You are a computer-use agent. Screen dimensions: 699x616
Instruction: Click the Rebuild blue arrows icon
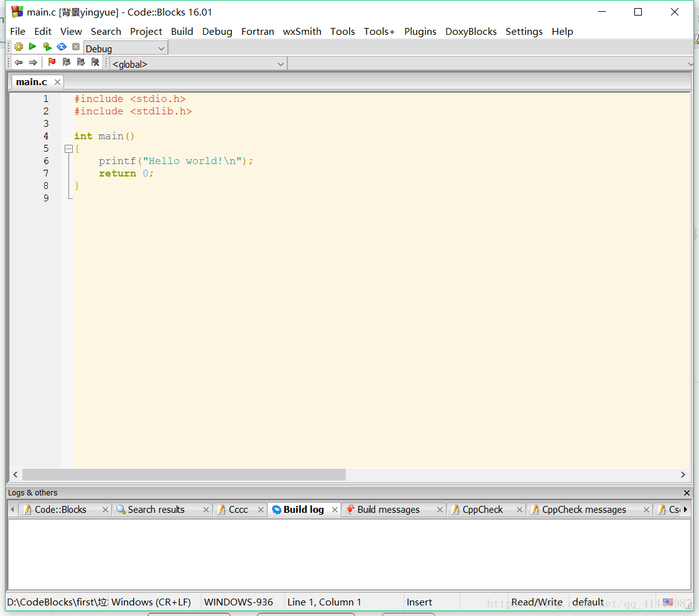62,47
